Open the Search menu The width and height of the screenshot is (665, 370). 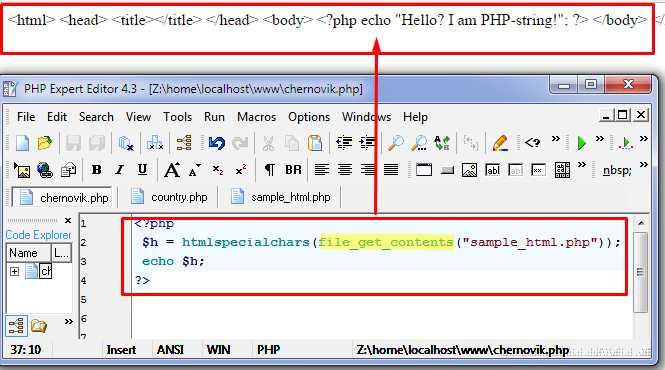click(x=96, y=117)
